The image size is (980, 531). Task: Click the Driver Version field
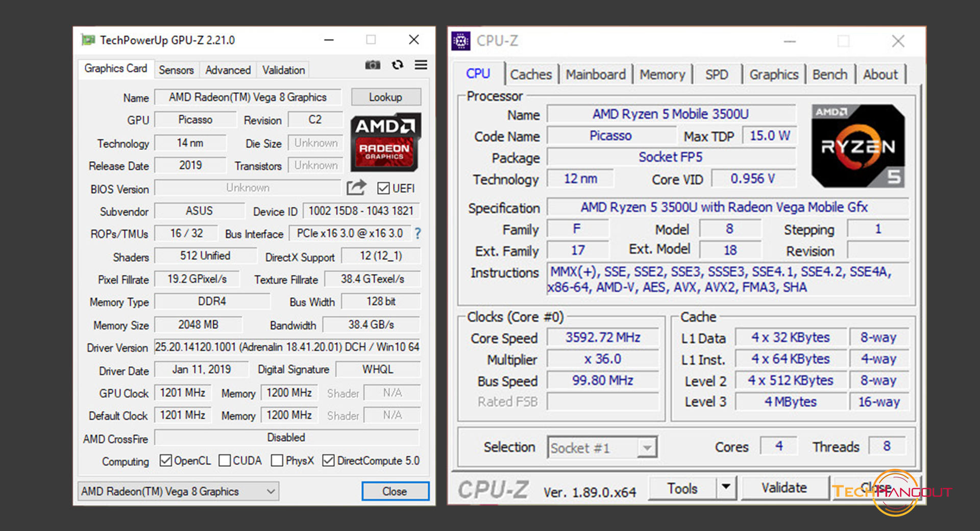pyautogui.click(x=287, y=347)
